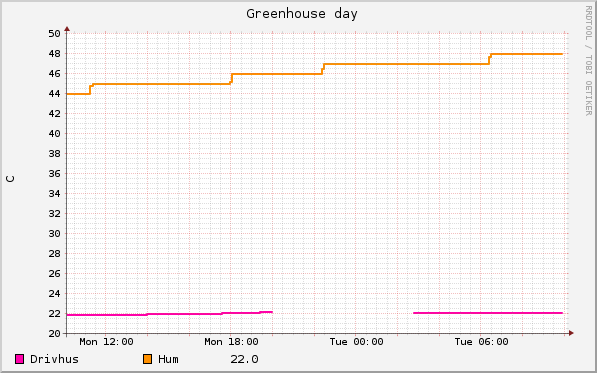Click the 44 tick label on the y-axis
This screenshot has width=597, height=373.
pos(54,94)
